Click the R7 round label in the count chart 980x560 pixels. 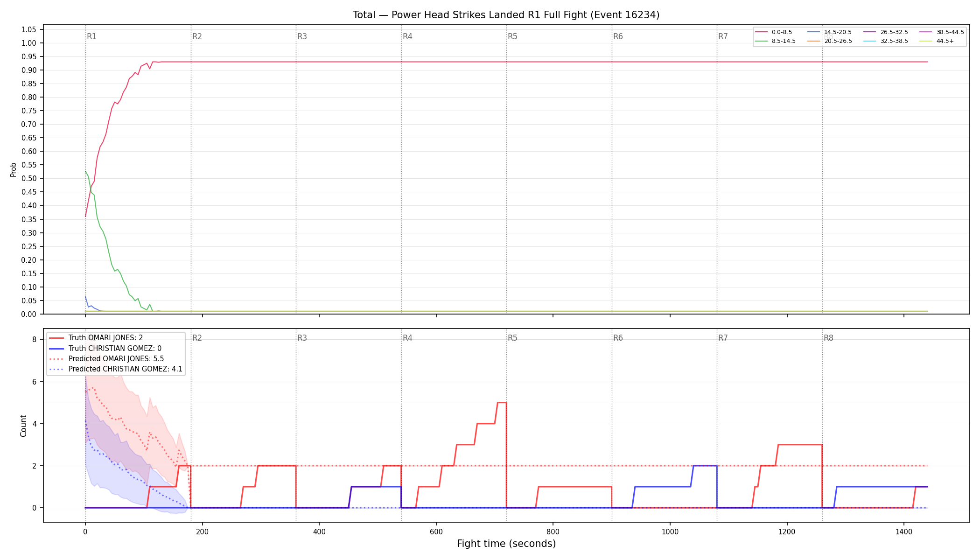pyautogui.click(x=723, y=338)
